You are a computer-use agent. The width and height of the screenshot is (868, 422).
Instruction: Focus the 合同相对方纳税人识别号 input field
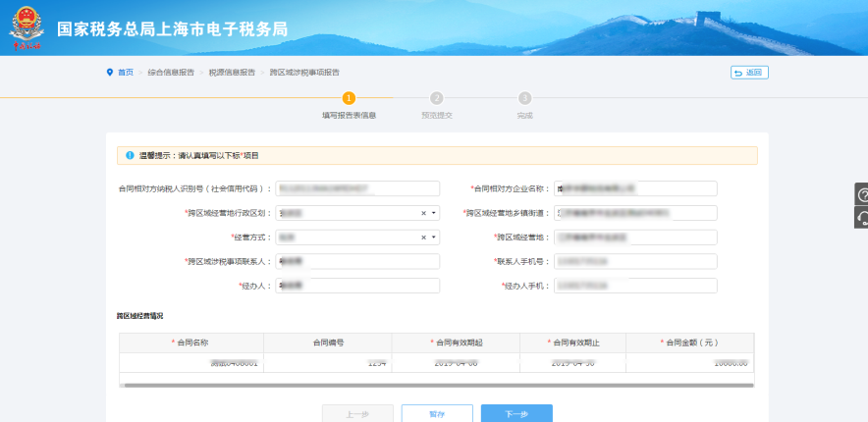tap(357, 188)
